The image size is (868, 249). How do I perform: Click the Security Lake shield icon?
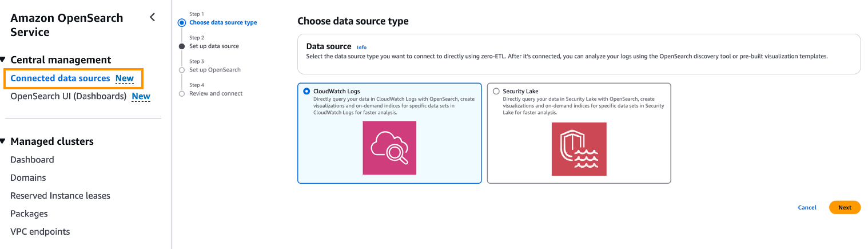pyautogui.click(x=579, y=149)
